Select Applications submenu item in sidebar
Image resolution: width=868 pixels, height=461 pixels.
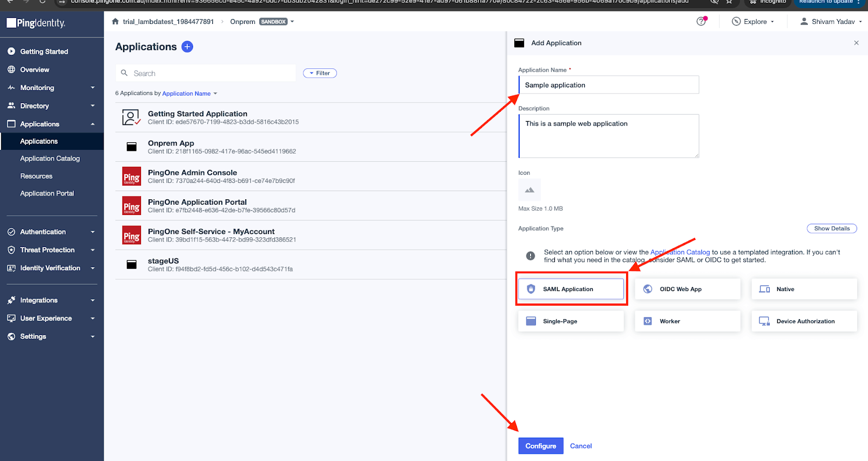(52, 141)
